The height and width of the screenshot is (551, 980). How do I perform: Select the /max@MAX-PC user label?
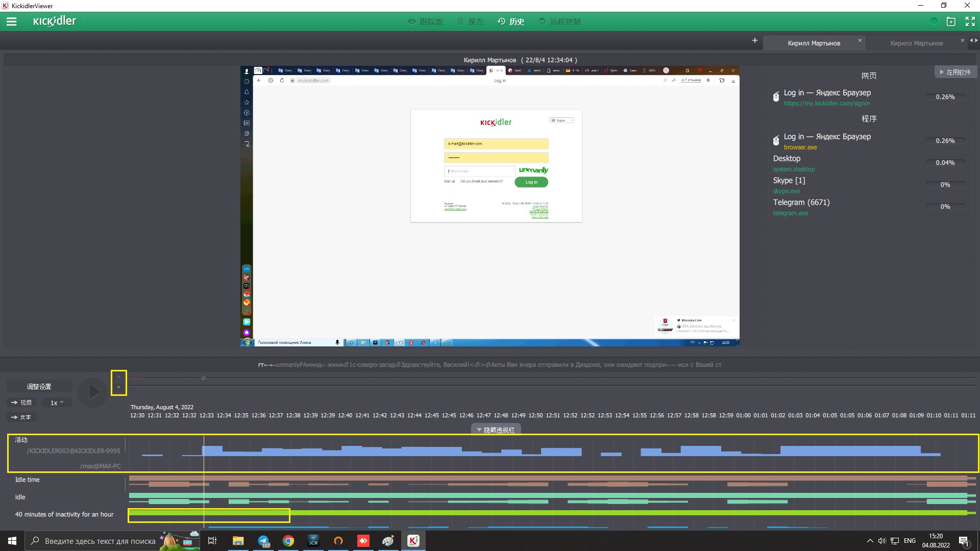point(100,466)
